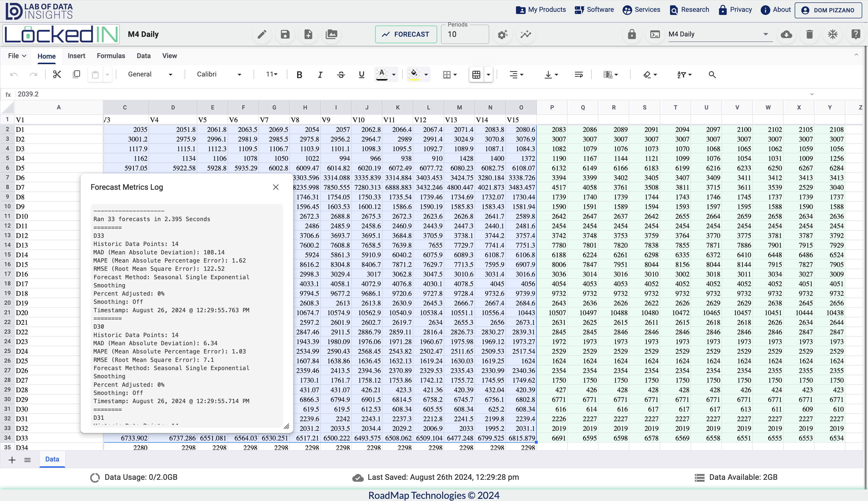
Task: Click the copy icon
Action: pos(76,74)
